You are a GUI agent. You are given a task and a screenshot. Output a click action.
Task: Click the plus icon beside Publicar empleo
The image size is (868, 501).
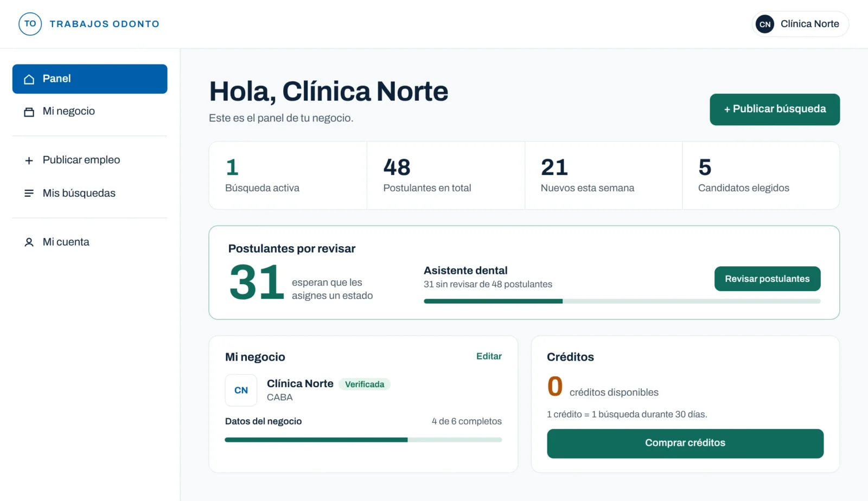click(x=29, y=160)
